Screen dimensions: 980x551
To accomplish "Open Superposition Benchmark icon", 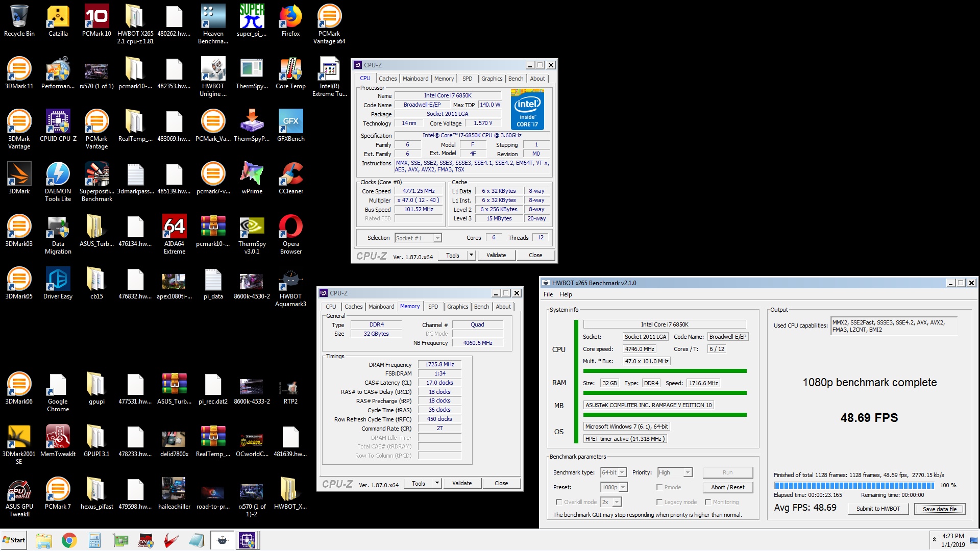I will tap(96, 182).
